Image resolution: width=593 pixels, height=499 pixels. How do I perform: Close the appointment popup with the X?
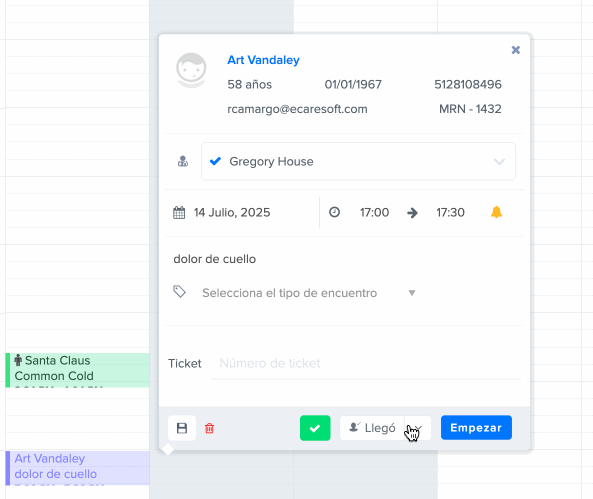515,50
